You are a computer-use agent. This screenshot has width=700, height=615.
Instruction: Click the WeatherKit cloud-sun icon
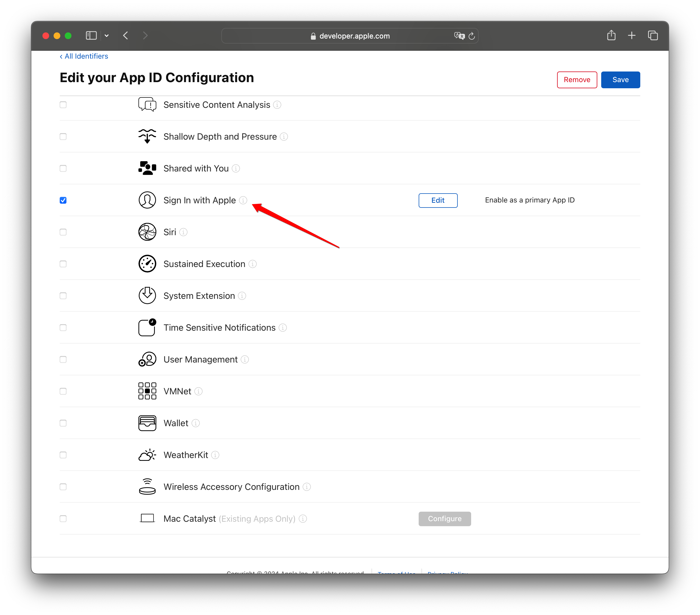point(147,455)
